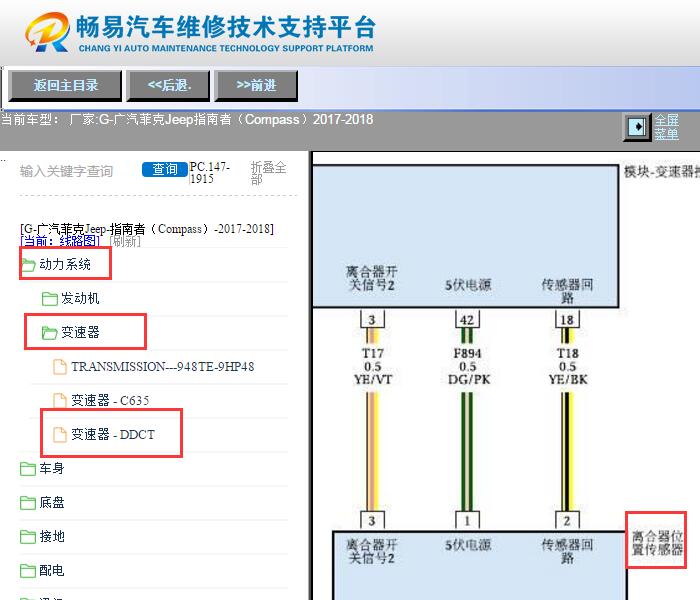Click the TRANSMISSION---948TE-9HP48 document icon
The width and height of the screenshot is (700, 600).
60,367
